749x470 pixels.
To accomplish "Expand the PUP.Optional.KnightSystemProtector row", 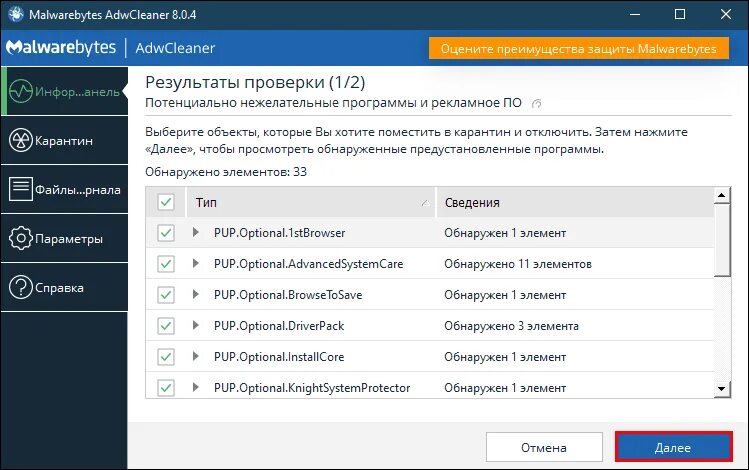I will pos(195,387).
